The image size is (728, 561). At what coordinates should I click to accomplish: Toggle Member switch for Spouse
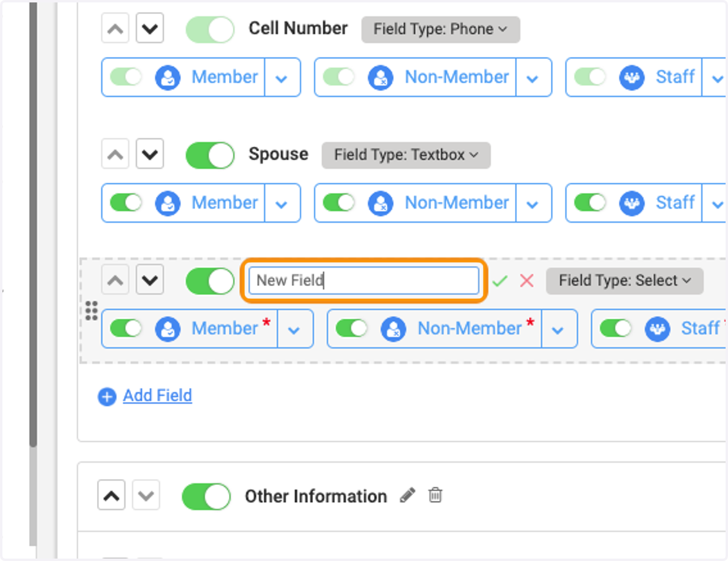pyautogui.click(x=126, y=203)
